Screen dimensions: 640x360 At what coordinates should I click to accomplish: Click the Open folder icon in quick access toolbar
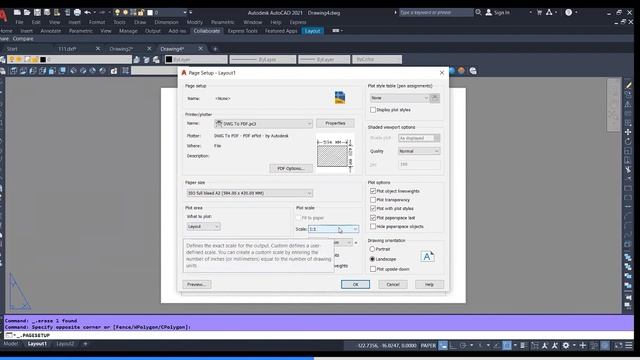point(27,13)
